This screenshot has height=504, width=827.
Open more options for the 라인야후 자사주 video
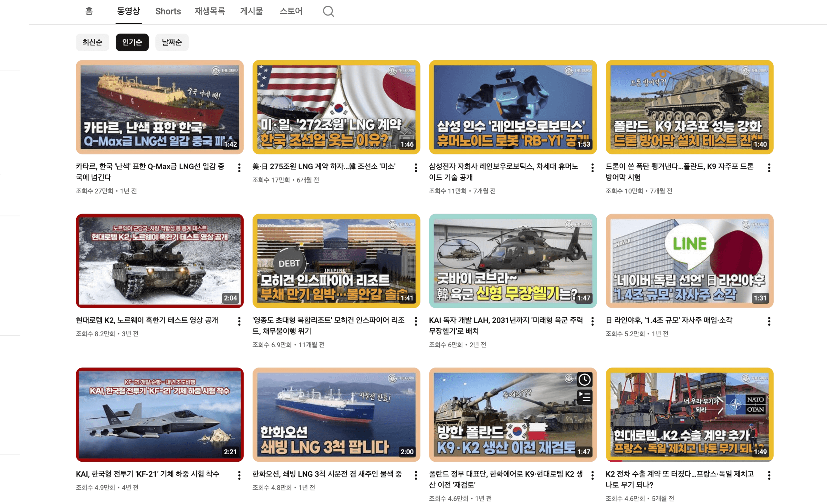click(769, 321)
